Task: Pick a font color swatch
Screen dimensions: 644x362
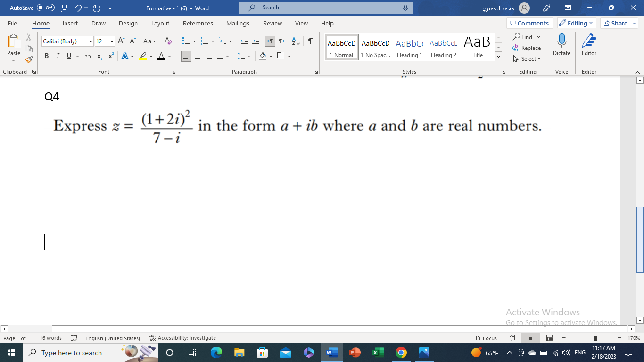Action: coord(162,56)
